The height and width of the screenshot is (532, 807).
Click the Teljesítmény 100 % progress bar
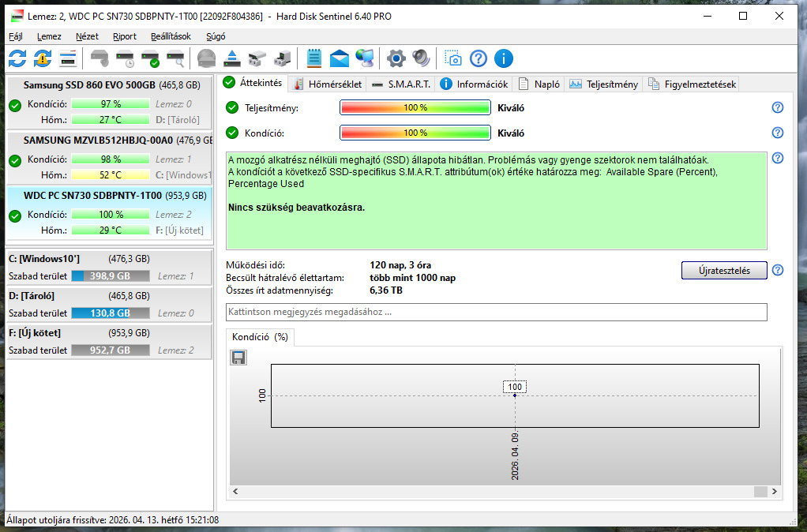[415, 107]
